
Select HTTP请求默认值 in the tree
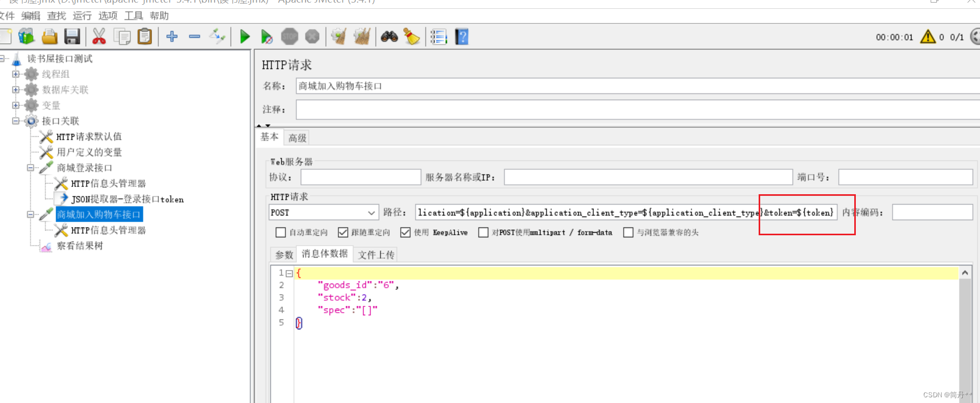[x=89, y=137]
